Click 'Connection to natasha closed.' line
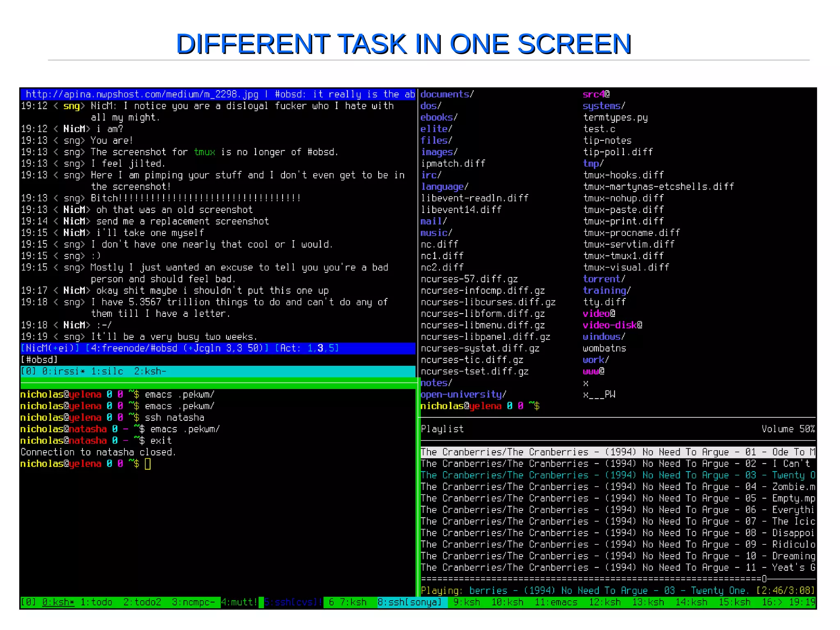 [x=98, y=452]
